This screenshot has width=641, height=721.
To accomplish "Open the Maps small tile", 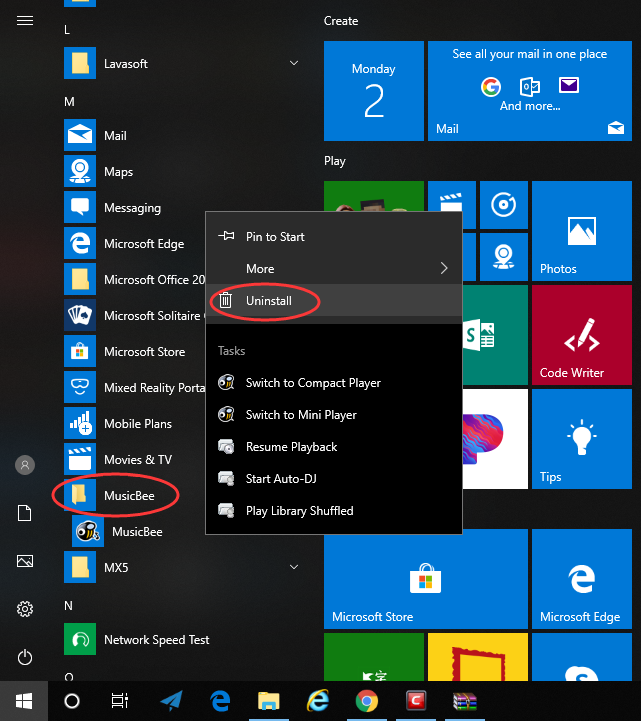I will tap(504, 257).
